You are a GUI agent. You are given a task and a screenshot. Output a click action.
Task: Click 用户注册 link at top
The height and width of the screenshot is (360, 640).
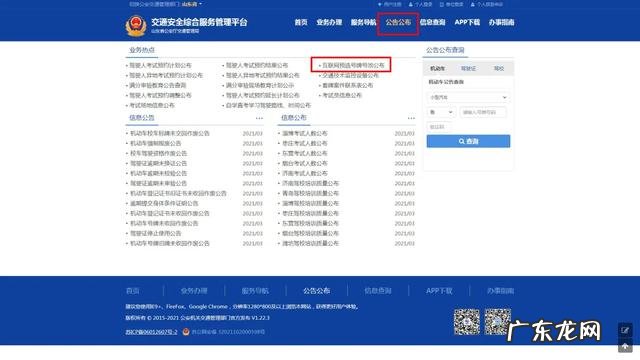coord(389,4)
